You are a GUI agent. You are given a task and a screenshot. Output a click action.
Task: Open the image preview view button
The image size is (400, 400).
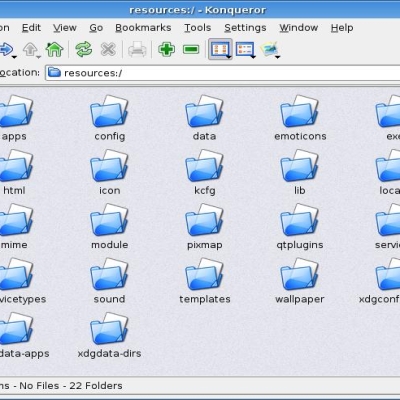pyautogui.click(x=269, y=49)
